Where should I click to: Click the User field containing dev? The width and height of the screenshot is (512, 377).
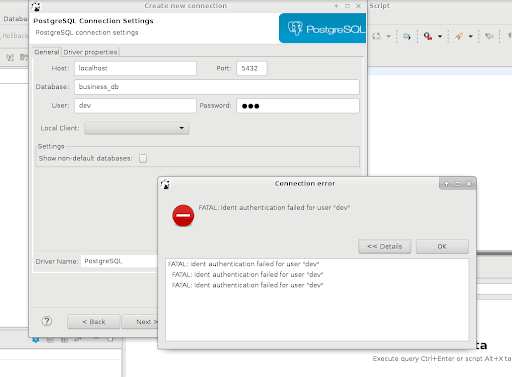[x=135, y=106]
